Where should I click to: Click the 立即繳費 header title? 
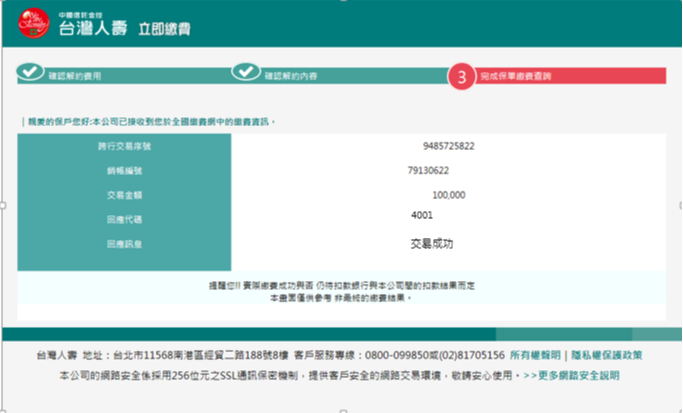point(164,29)
